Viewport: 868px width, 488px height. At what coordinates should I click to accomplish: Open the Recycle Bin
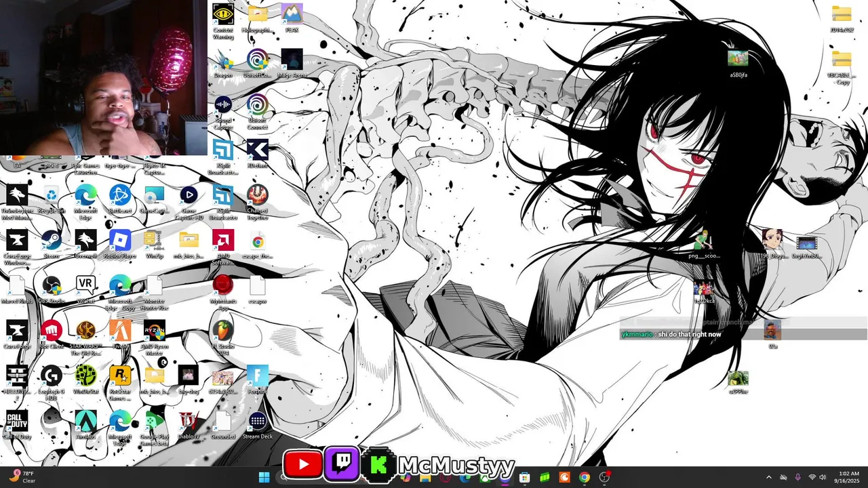coord(52,199)
